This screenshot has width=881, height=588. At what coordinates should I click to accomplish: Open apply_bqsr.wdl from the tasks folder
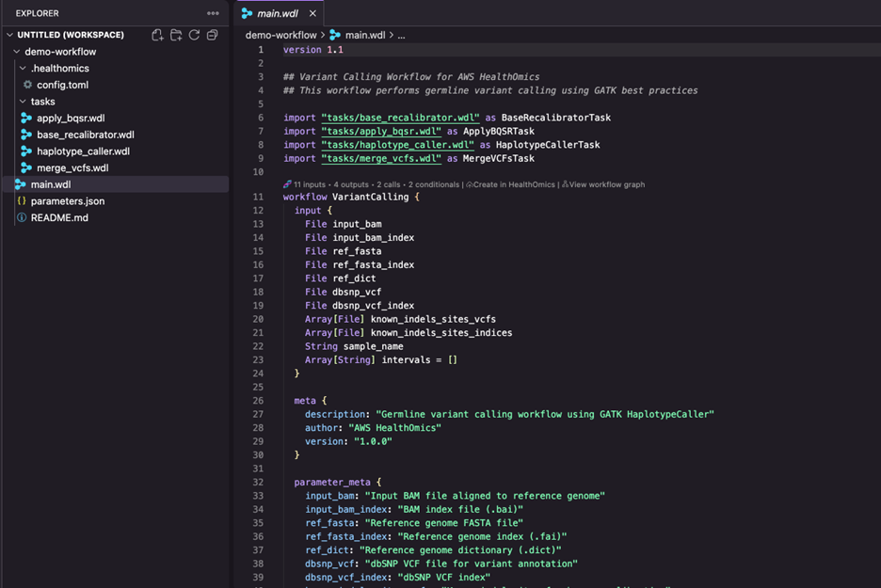pyautogui.click(x=71, y=119)
